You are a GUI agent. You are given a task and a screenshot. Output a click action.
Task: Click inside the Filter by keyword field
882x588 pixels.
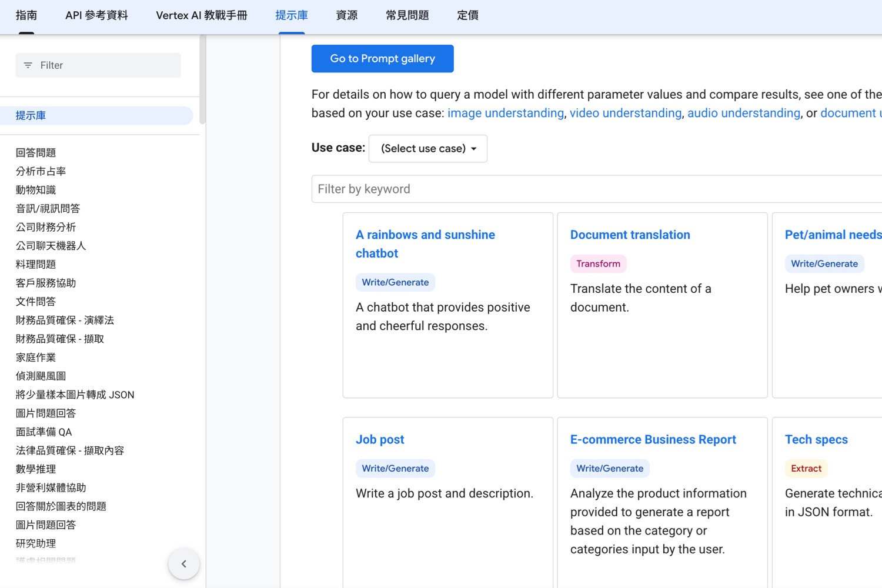pos(470,189)
